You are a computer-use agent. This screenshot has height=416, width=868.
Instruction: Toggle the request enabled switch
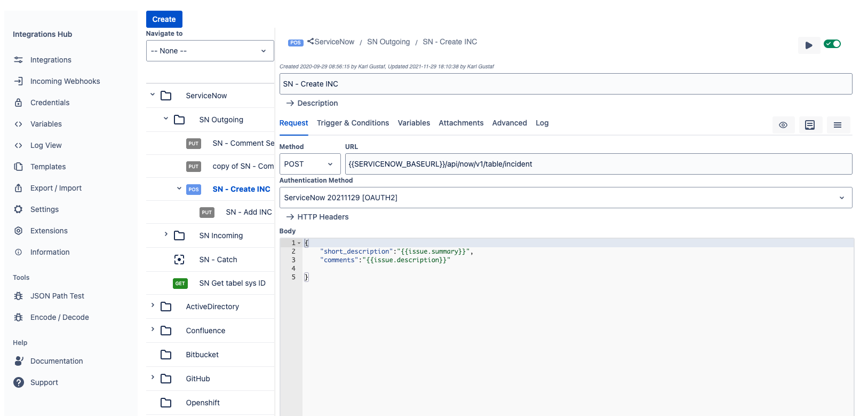pos(832,44)
